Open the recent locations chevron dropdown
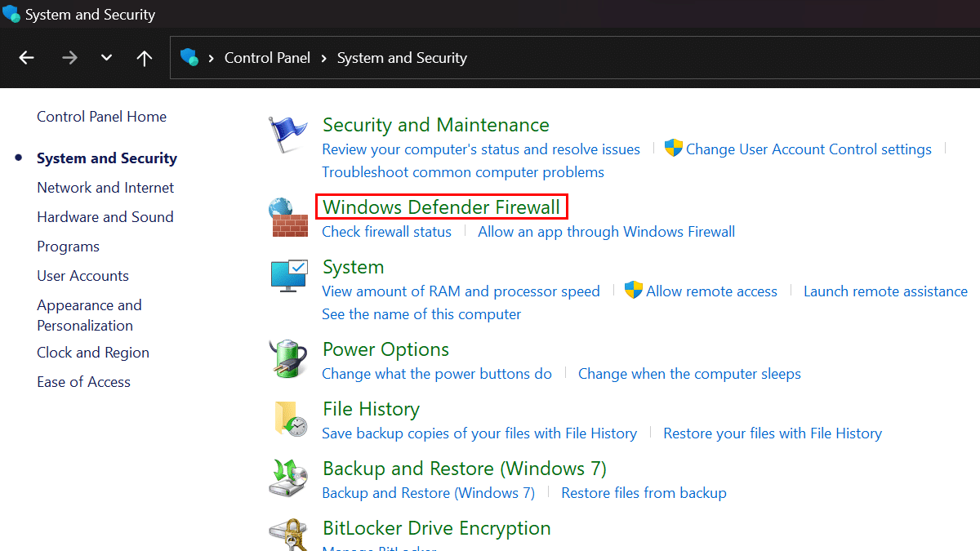The height and width of the screenshot is (551, 980). tap(106, 58)
